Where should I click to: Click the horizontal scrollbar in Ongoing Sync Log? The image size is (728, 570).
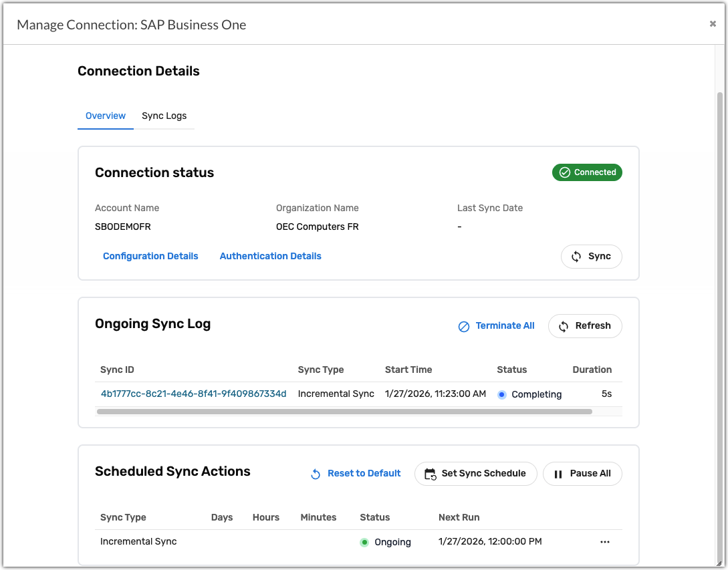pos(344,412)
